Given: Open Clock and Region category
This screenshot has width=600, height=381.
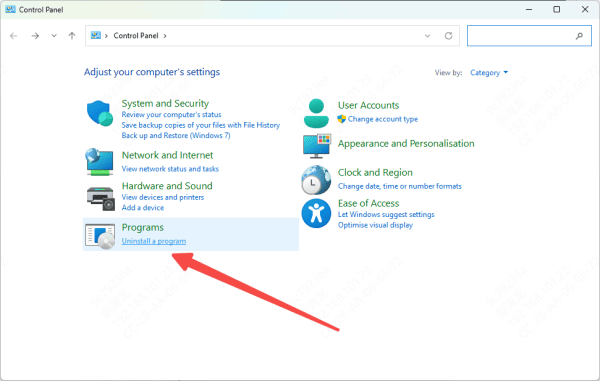Looking at the screenshot, I should [375, 173].
